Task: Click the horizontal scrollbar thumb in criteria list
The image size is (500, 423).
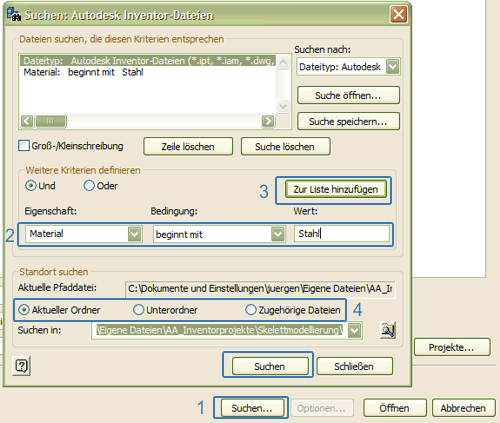Action: coord(51,121)
